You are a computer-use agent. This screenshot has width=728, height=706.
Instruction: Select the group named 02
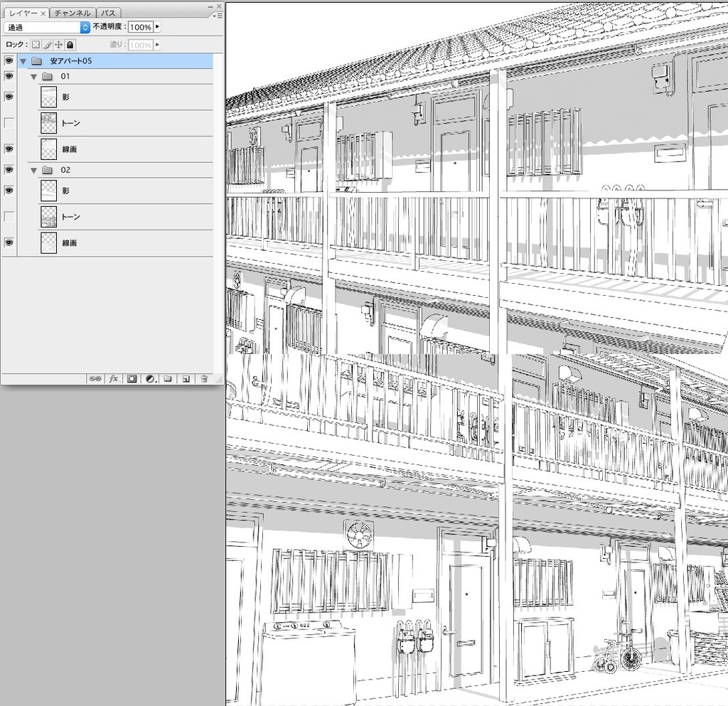pyautogui.click(x=65, y=170)
